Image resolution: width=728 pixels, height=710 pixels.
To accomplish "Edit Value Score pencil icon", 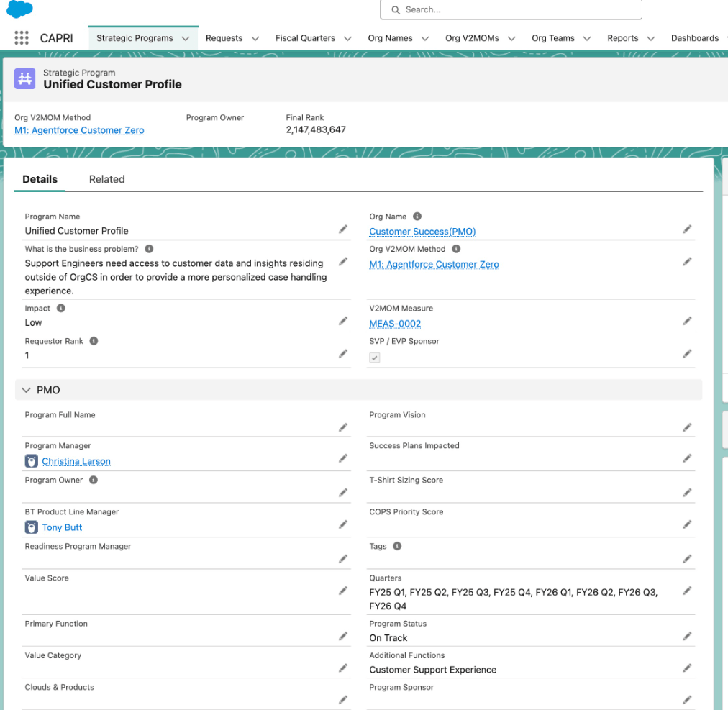I will click(343, 591).
